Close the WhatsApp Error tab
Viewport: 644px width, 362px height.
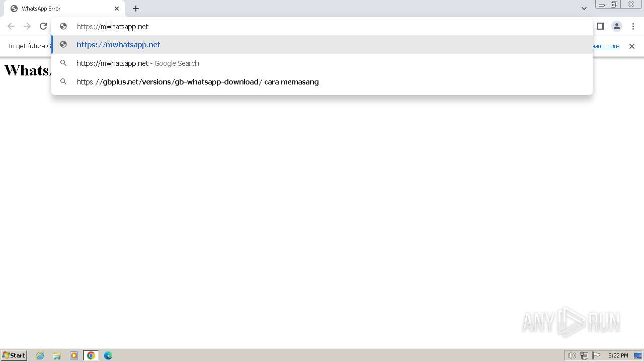tap(117, 9)
